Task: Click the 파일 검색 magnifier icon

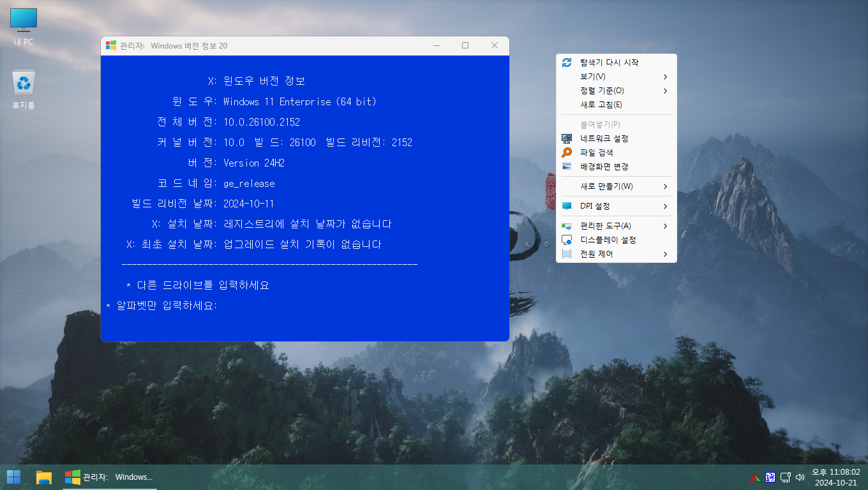Action: tap(566, 152)
